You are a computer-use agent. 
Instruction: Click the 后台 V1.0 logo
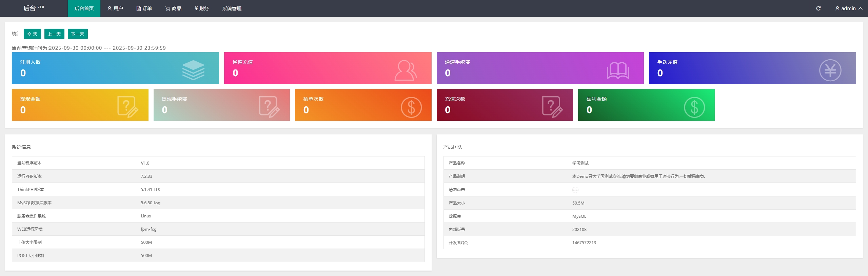point(33,8)
